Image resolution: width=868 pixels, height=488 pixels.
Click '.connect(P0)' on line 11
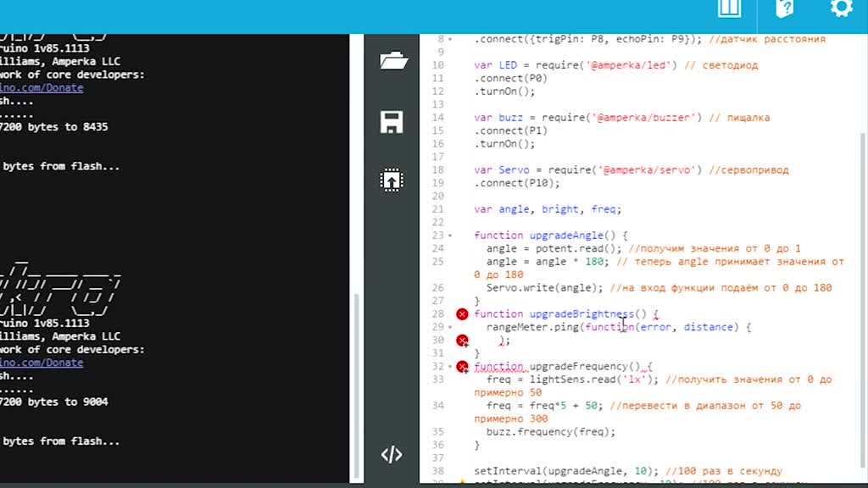(x=511, y=79)
